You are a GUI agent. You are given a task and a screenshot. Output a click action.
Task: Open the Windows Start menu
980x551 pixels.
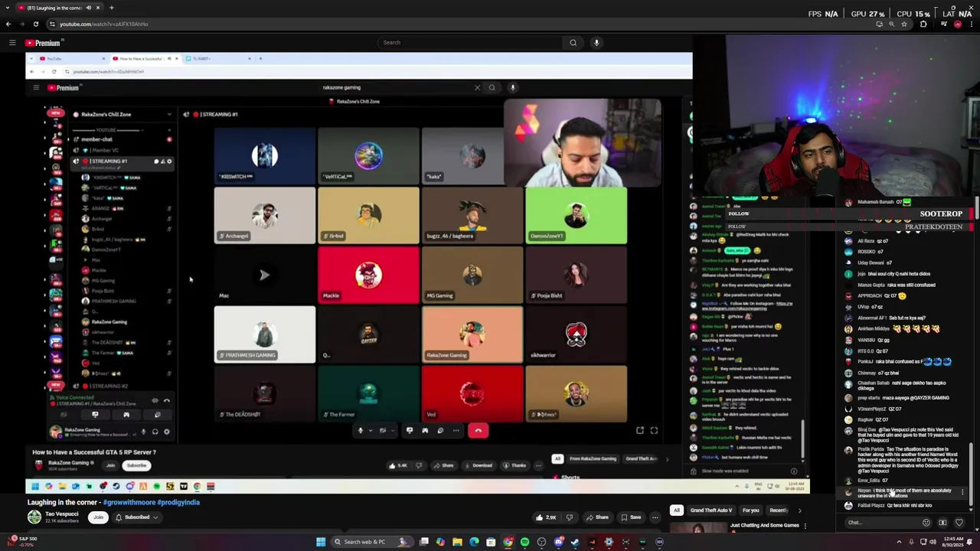coord(321,542)
